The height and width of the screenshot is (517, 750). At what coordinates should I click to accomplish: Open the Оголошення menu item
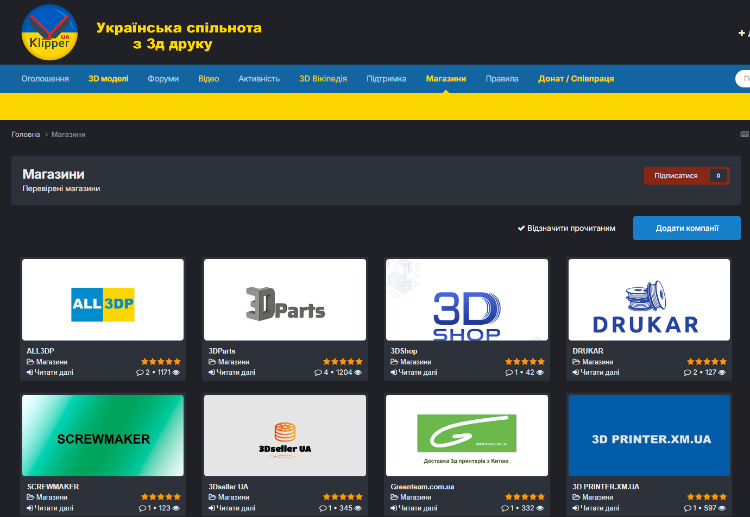tap(45, 79)
